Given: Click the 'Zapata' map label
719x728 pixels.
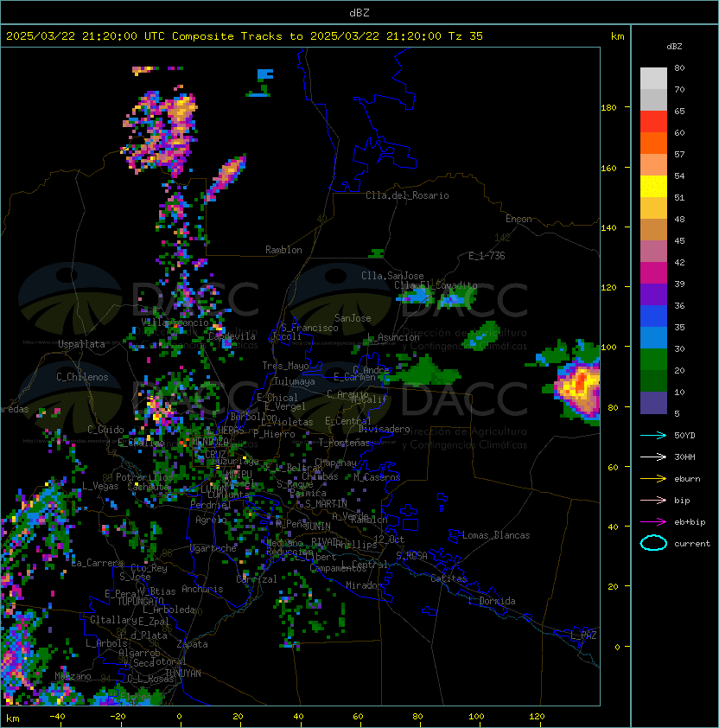Looking at the screenshot, I should click(x=192, y=644).
